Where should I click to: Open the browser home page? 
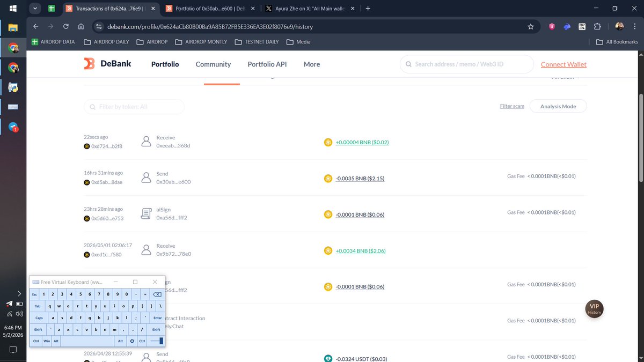[80, 26]
